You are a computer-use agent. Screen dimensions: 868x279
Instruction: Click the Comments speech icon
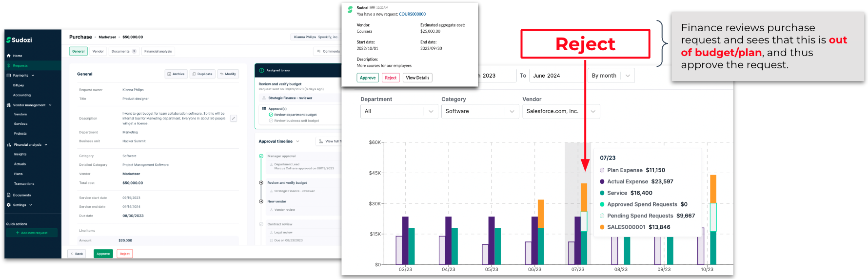(x=318, y=51)
